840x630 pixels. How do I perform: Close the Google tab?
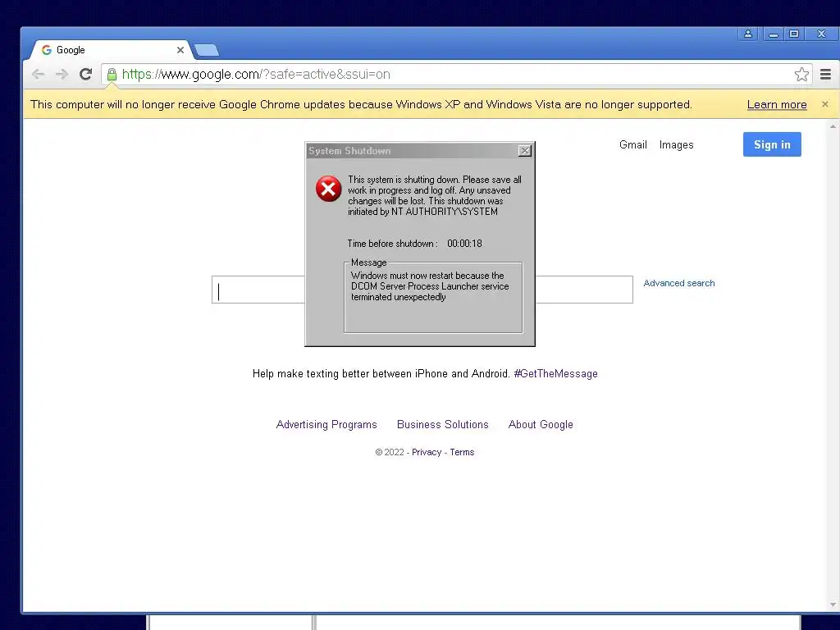(x=180, y=50)
